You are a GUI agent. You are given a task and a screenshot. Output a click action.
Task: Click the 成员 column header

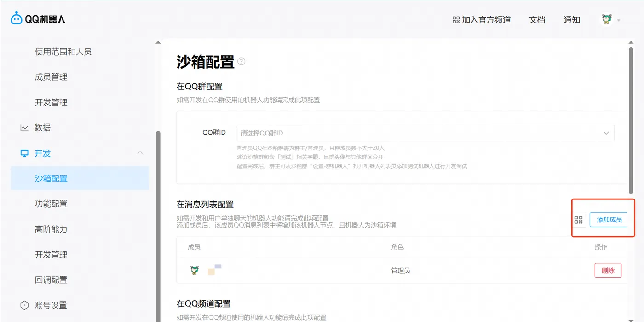194,247
